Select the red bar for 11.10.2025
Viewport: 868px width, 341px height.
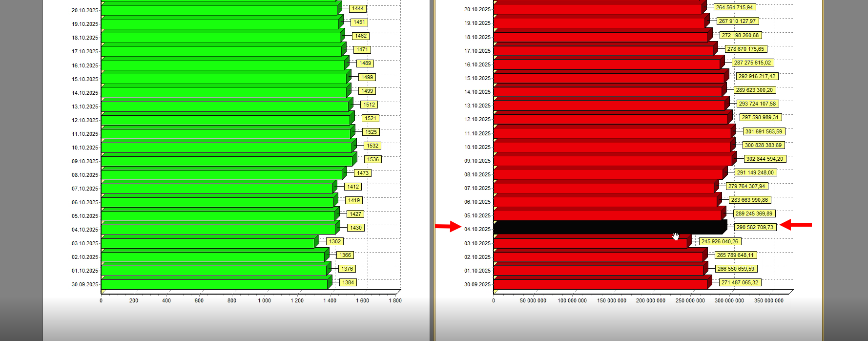coord(615,131)
